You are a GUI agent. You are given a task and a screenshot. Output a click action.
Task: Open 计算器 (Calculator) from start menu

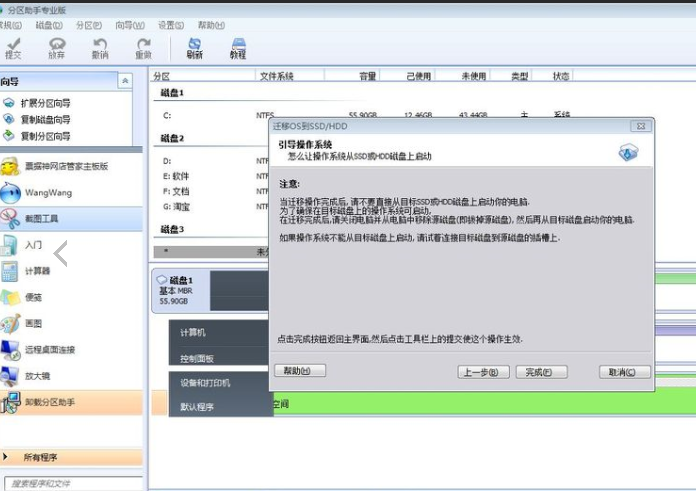38,271
